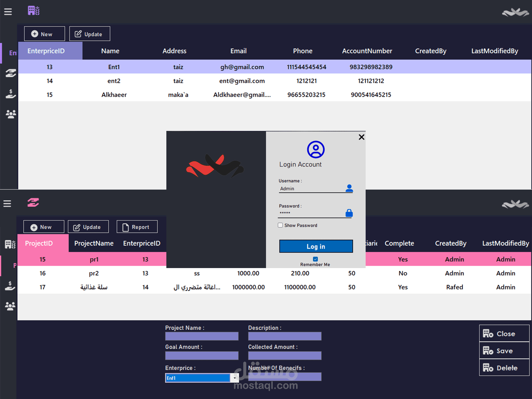Toggle Remember Me checkbox
Image resolution: width=532 pixels, height=399 pixels.
[315, 259]
